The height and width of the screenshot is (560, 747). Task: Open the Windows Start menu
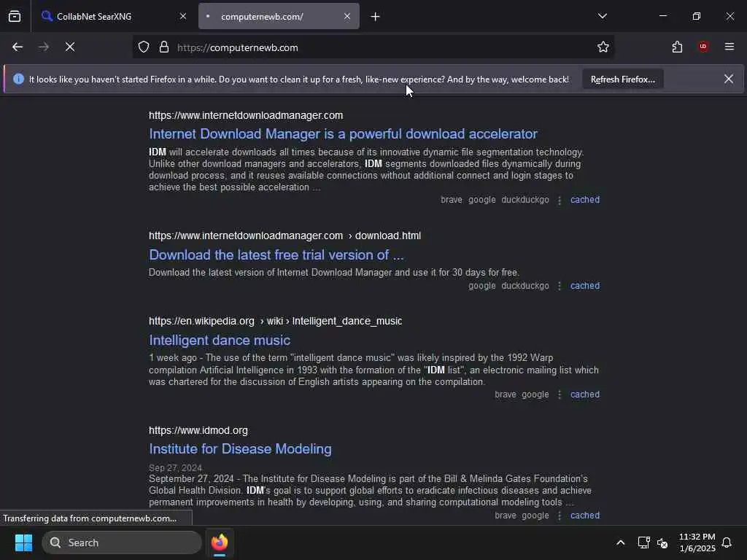point(23,542)
